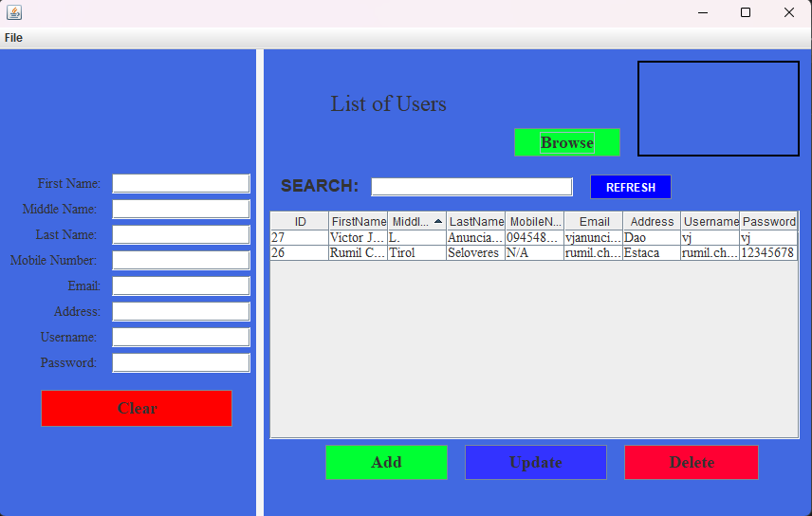Click the red Delete button
The width and height of the screenshot is (812, 516).
pyautogui.click(x=691, y=462)
